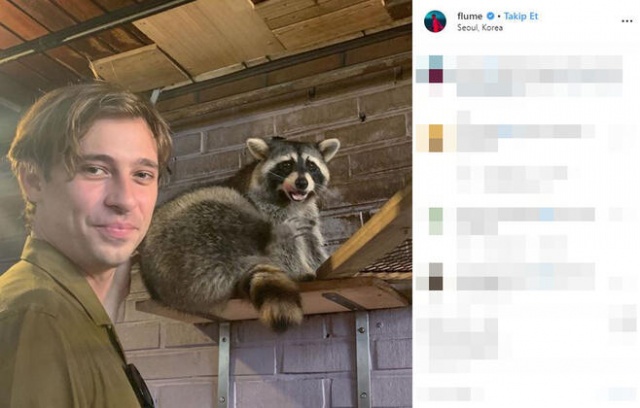This screenshot has width=640, height=408.
Task: Click the raccoon's striped tail in photo
Action: pos(276,296)
